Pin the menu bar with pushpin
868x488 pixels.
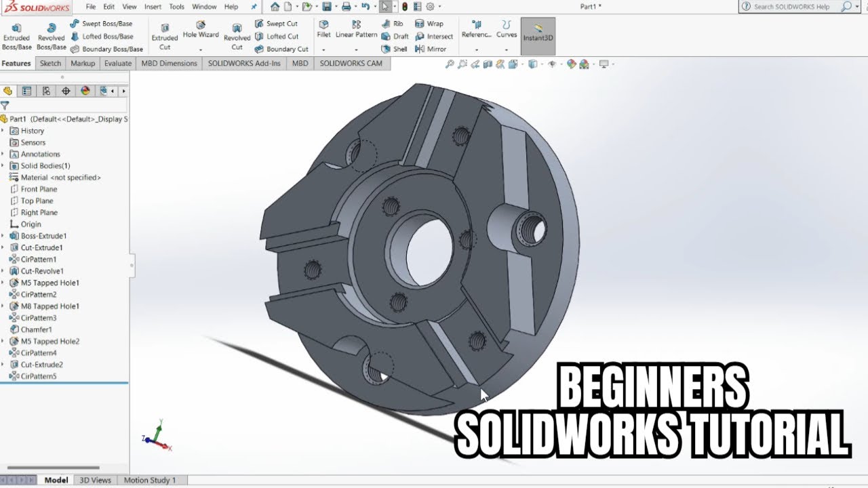pyautogui.click(x=254, y=7)
